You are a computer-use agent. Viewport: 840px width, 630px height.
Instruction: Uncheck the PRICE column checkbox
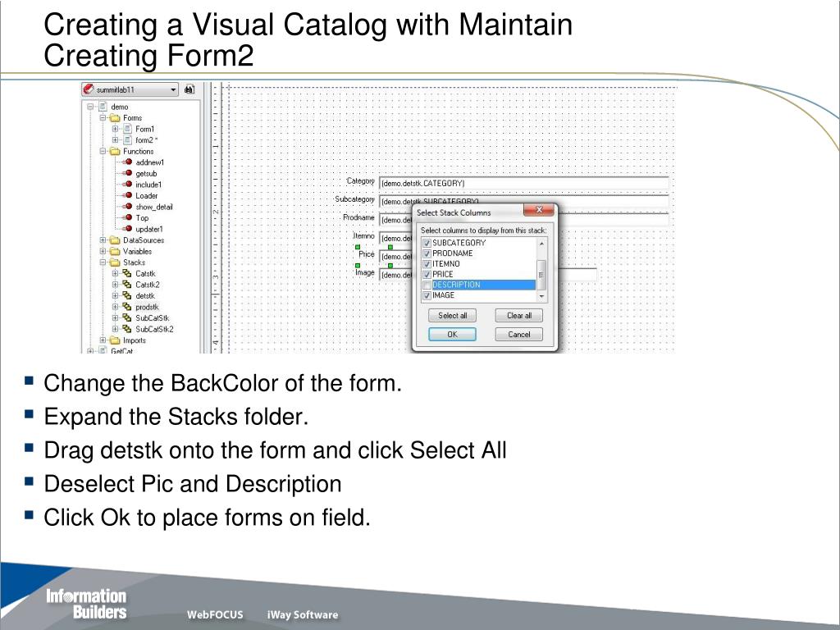coord(427,274)
